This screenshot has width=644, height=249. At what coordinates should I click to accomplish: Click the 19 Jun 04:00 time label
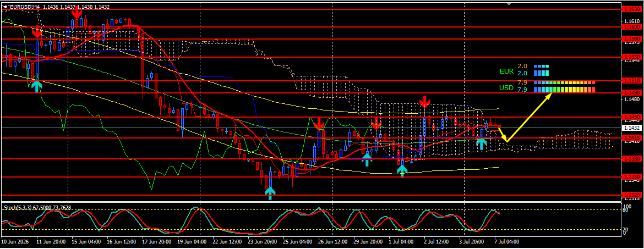(x=192, y=242)
